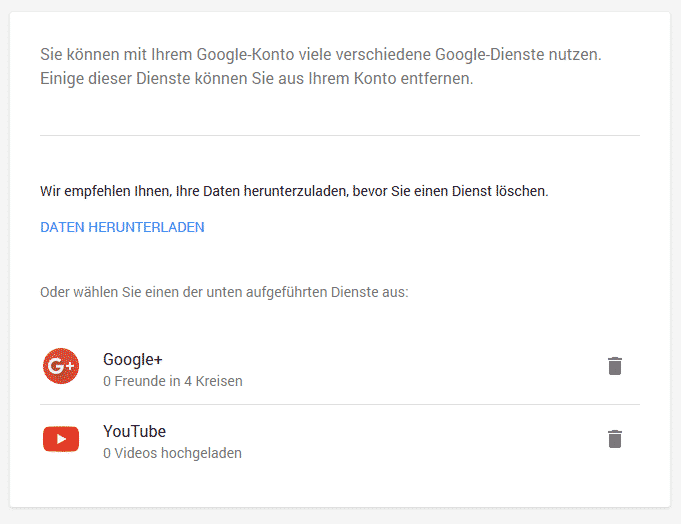Click the divider line between Google+ and YouTube
Screen dimensions: 681x524
click(x=340, y=405)
